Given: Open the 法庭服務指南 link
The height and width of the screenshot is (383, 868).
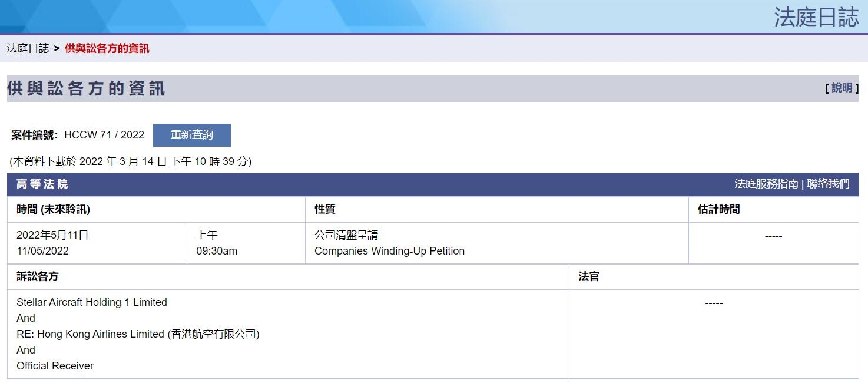Looking at the screenshot, I should [766, 184].
